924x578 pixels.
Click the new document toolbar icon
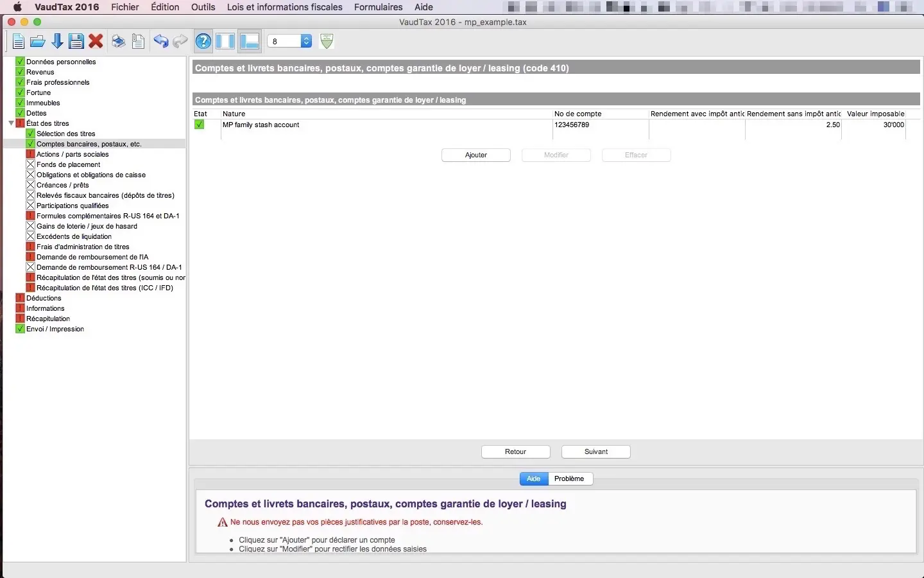pos(18,42)
